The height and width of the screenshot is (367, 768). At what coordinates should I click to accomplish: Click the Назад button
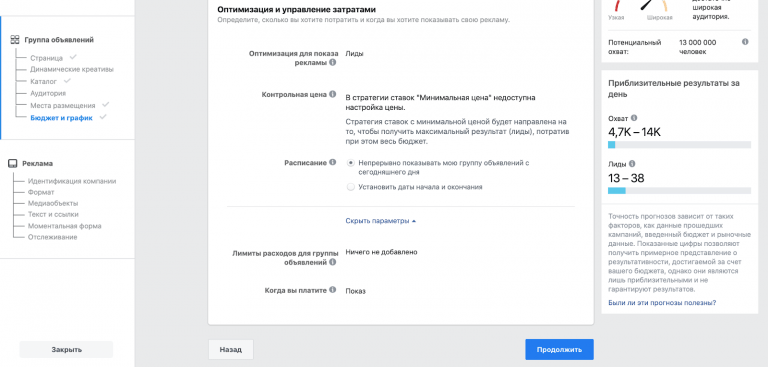[231, 350]
